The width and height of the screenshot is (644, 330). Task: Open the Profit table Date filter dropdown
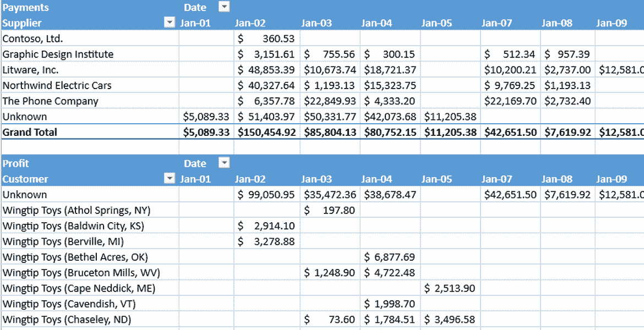(x=224, y=163)
